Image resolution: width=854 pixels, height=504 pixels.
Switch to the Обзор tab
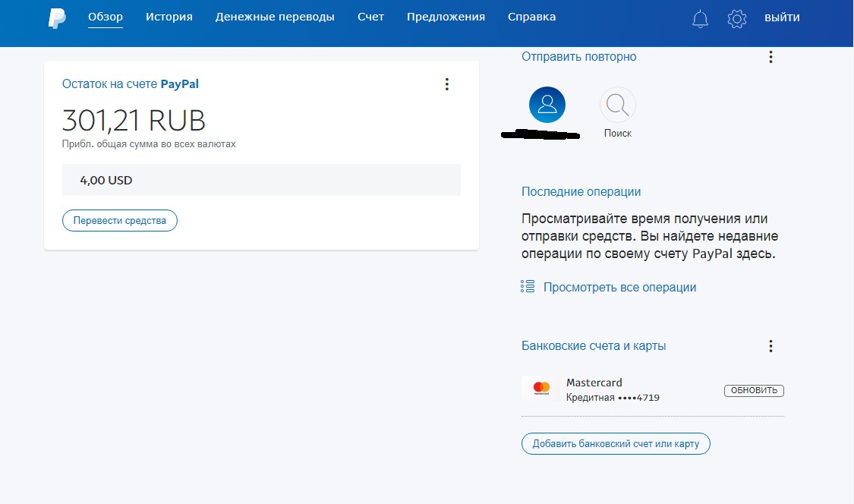pyautogui.click(x=105, y=17)
